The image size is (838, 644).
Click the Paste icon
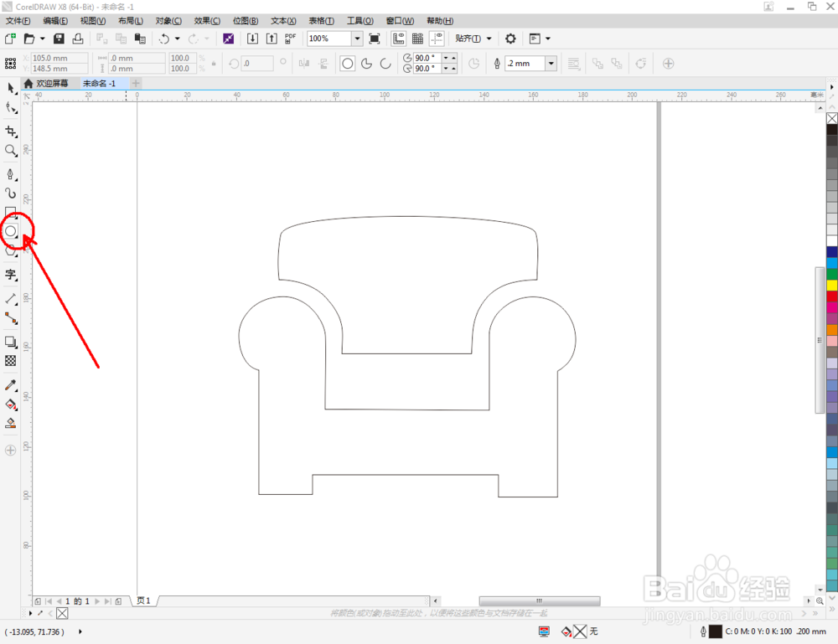click(x=141, y=39)
